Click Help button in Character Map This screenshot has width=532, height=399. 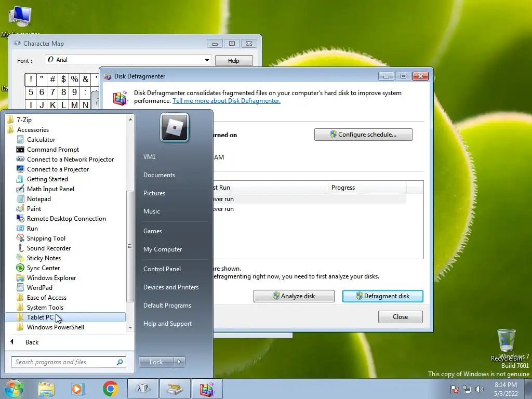(x=233, y=61)
